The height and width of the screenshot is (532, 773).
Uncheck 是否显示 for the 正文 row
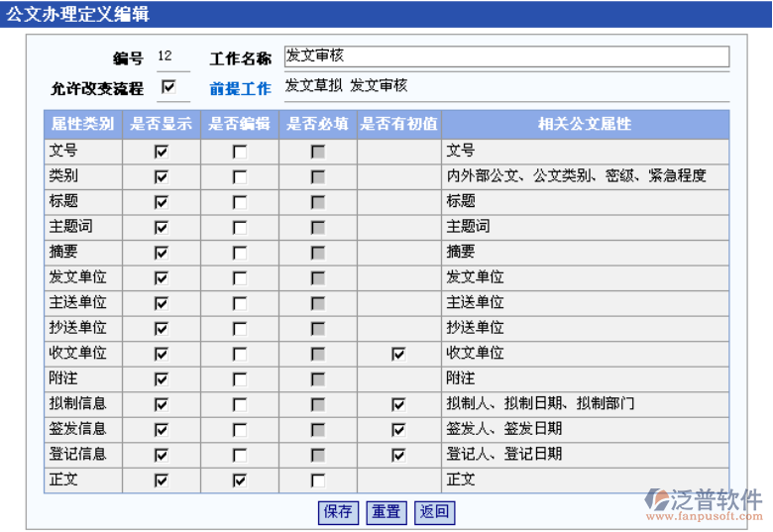point(162,480)
